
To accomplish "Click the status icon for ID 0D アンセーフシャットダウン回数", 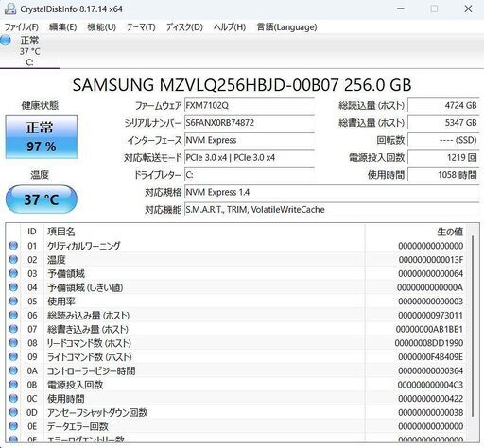I will 13,412.
